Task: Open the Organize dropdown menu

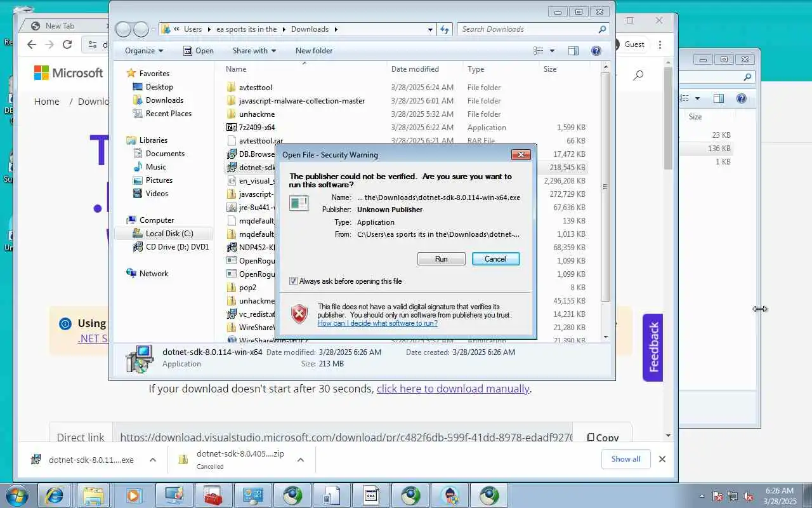Action: [x=144, y=51]
